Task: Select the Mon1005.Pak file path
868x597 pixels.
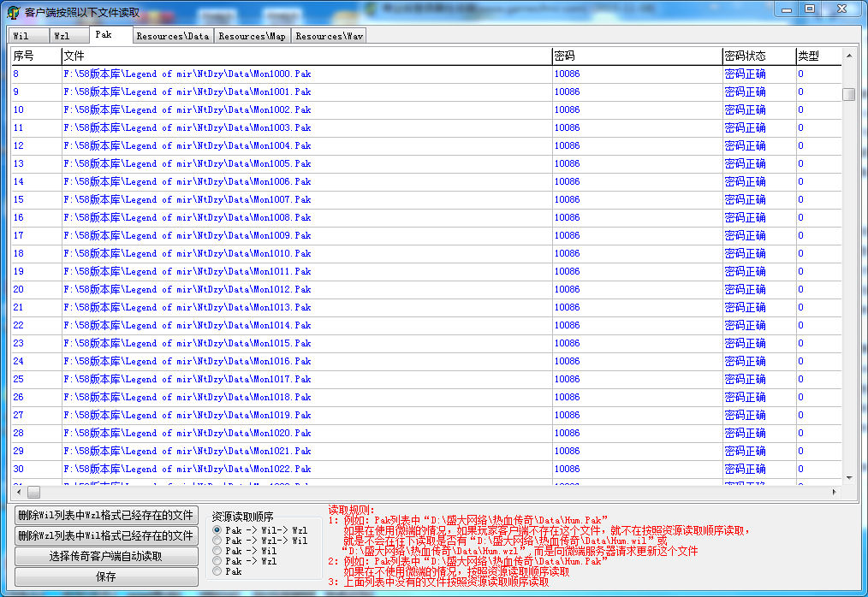Action: point(187,163)
